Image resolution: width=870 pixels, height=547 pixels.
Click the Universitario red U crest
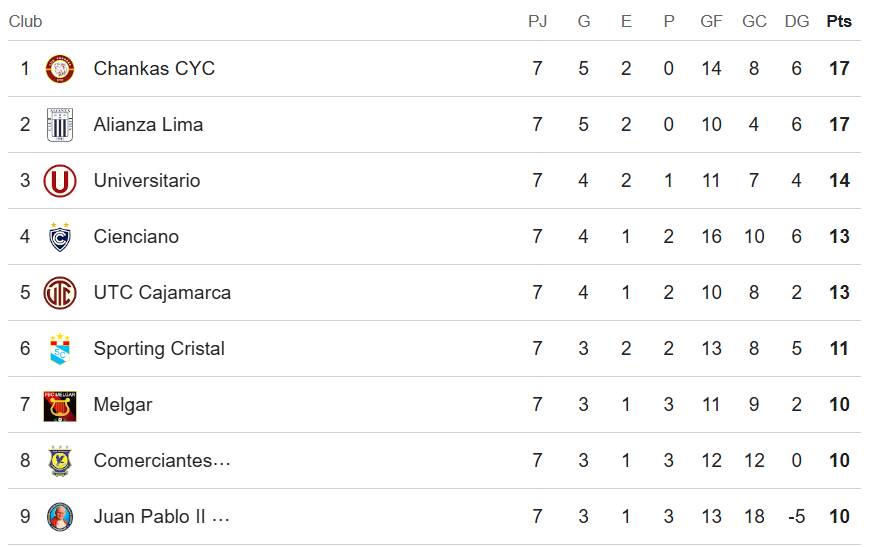pos(60,181)
